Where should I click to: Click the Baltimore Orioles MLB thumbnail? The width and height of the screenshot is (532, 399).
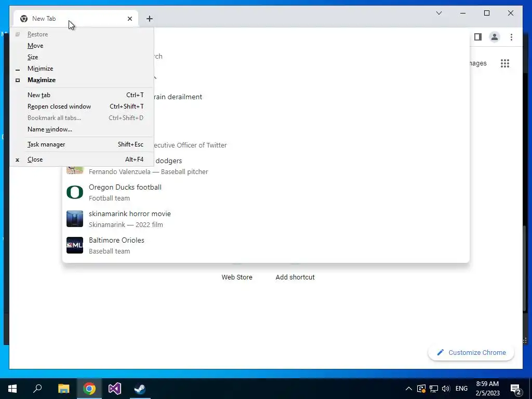coord(75,245)
